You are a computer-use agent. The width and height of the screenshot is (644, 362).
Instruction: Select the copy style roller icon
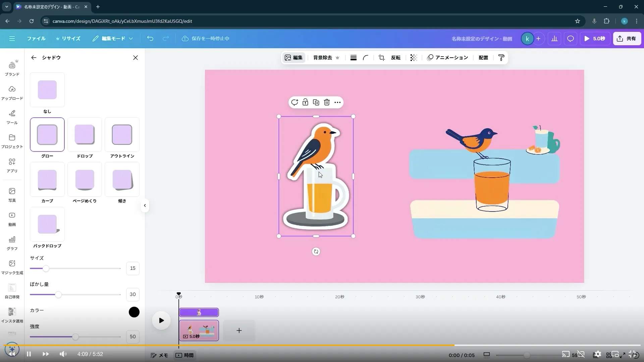click(x=501, y=58)
